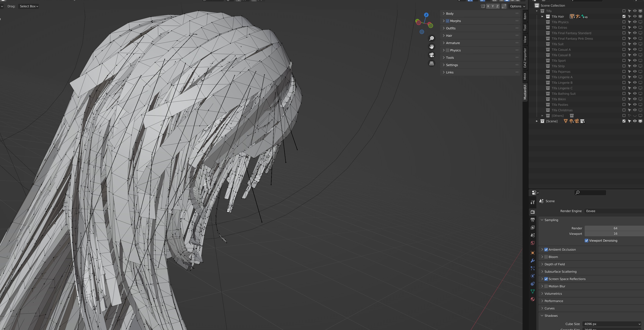Open the Select Box drag dropdown

tap(29, 6)
